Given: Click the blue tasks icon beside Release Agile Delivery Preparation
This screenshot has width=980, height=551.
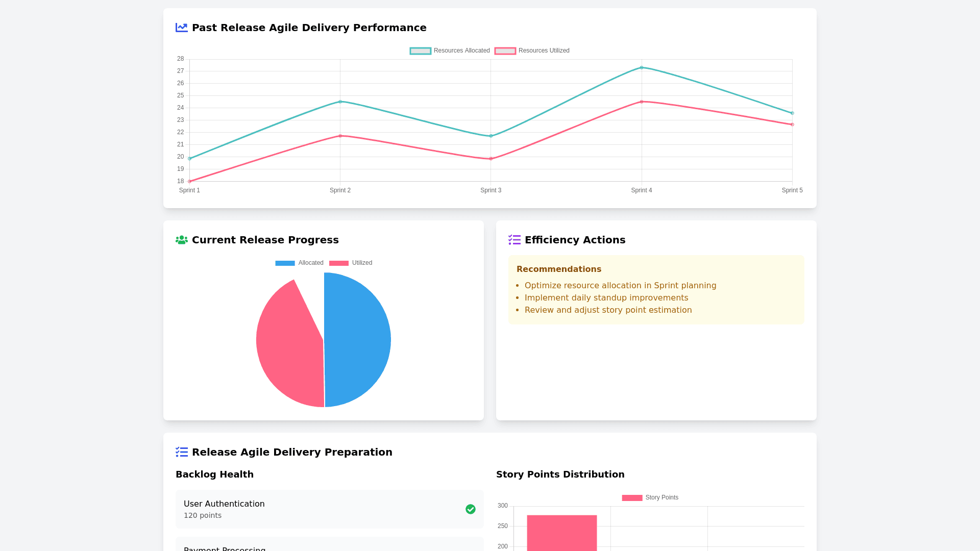Looking at the screenshot, I should point(181,452).
